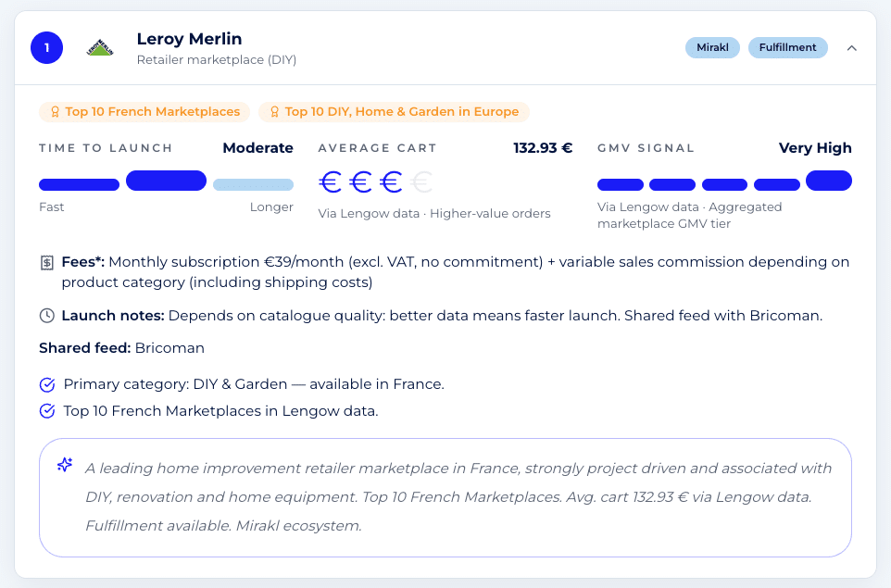The image size is (891, 588).
Task: Click the AI sparkle icon in summary box
Action: tap(65, 465)
